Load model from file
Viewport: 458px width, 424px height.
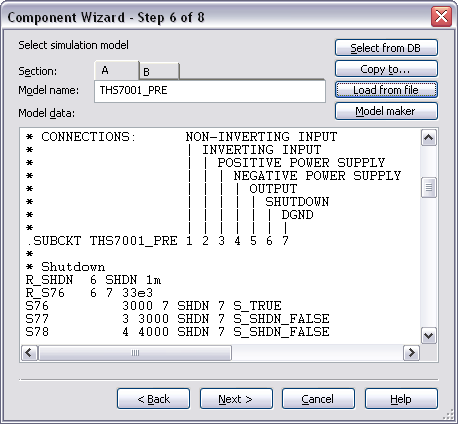[x=386, y=90]
